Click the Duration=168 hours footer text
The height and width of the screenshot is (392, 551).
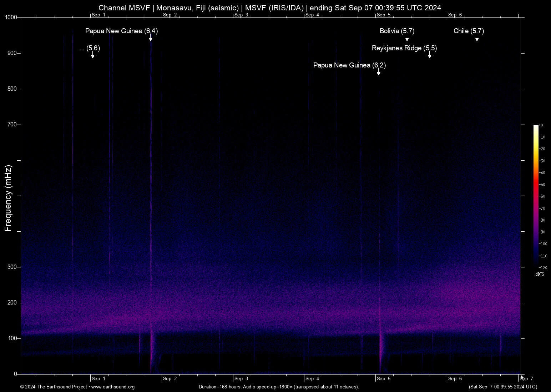point(279,387)
